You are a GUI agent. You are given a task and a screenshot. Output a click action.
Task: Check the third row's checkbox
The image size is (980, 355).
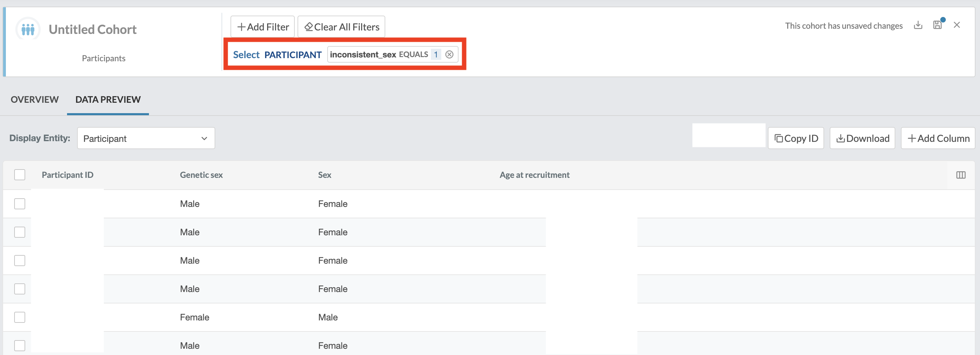click(x=20, y=261)
